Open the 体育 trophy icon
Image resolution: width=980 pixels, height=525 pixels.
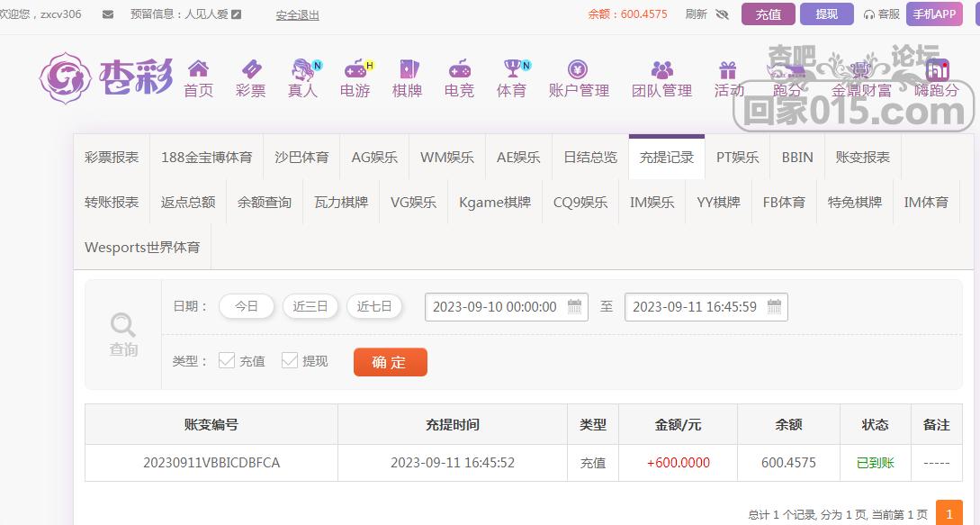click(x=513, y=68)
